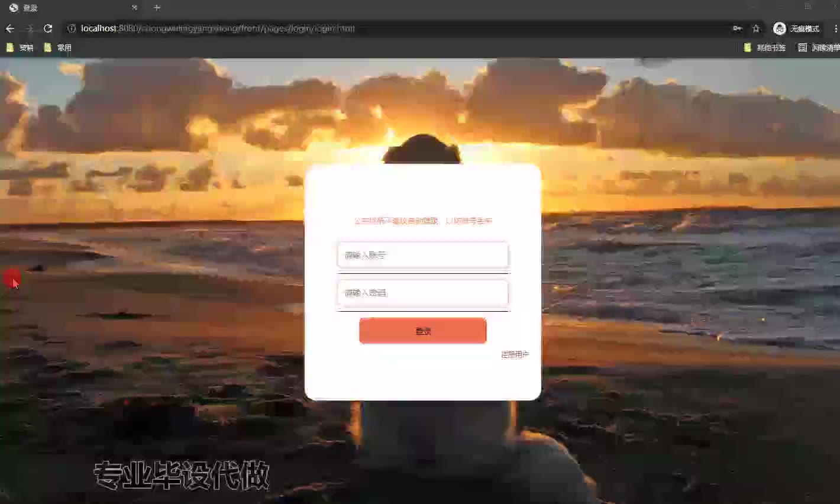Click the 请输入密码 password field

tap(422, 293)
